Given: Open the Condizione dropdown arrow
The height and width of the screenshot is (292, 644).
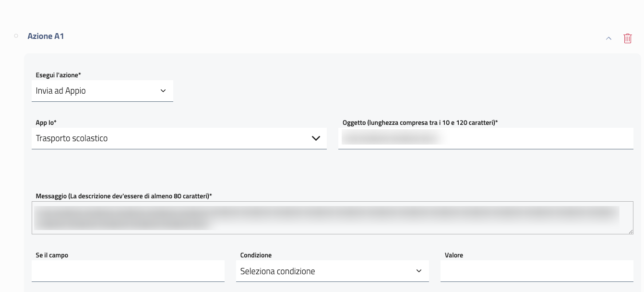Looking at the screenshot, I should pyautogui.click(x=418, y=271).
